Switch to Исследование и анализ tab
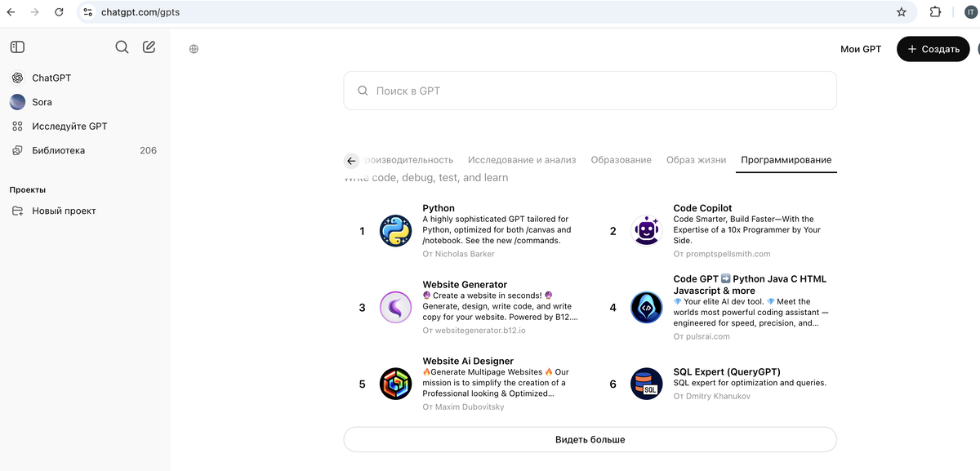This screenshot has height=471, width=980. pyautogui.click(x=522, y=160)
